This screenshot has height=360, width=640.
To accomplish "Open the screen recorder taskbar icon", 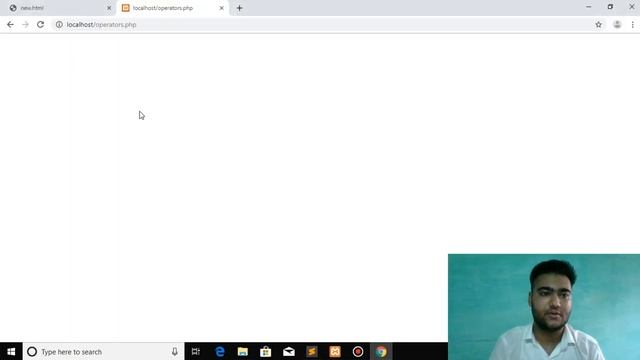I will (x=358, y=351).
